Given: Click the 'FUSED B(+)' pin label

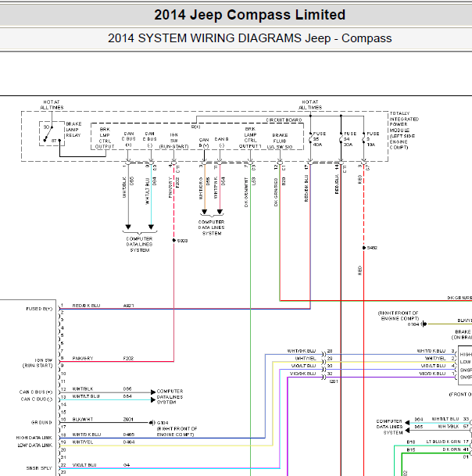Looking at the screenshot, I should 39,309.
